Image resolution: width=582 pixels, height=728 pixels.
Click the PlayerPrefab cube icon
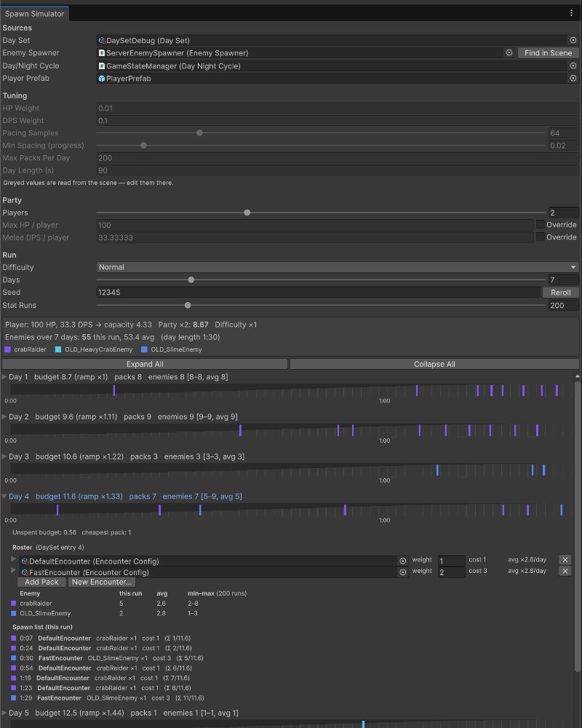(x=102, y=79)
